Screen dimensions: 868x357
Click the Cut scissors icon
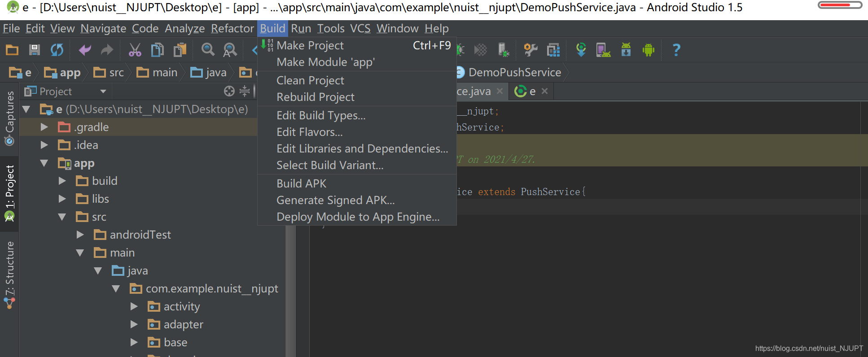[x=135, y=50]
